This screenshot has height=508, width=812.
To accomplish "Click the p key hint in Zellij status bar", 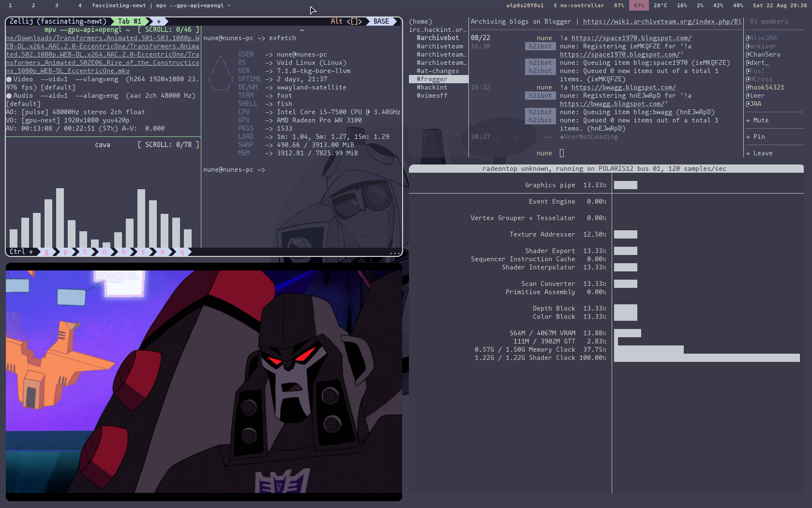I will [x=66, y=252].
